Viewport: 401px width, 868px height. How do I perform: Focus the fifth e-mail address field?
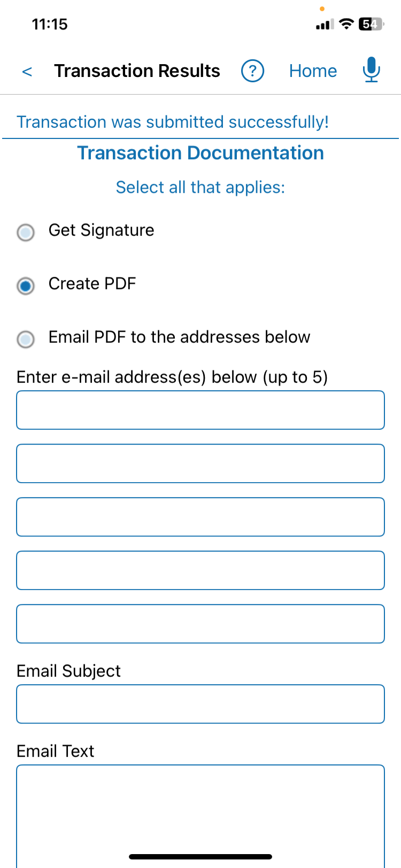coord(200,624)
